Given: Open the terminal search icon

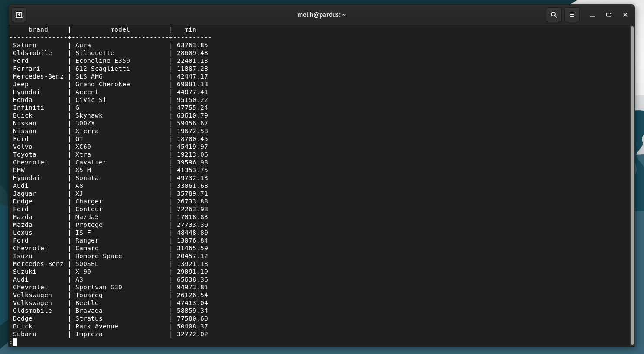Looking at the screenshot, I should (x=553, y=15).
